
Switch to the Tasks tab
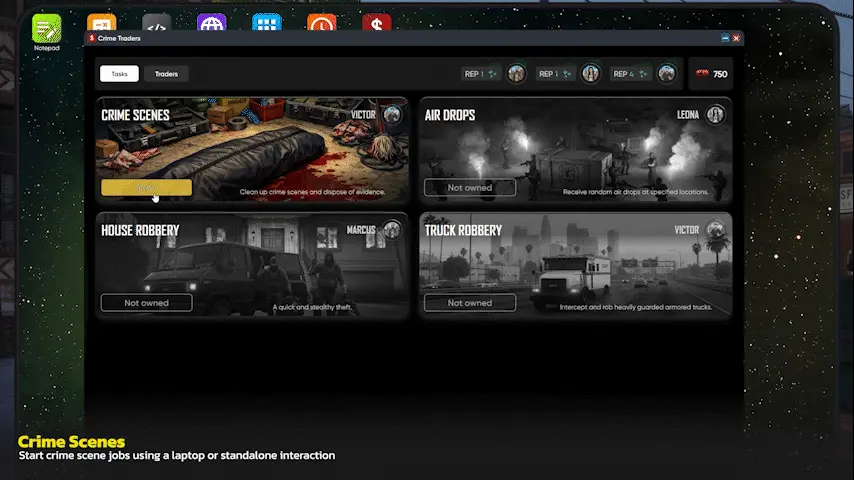pyautogui.click(x=119, y=73)
